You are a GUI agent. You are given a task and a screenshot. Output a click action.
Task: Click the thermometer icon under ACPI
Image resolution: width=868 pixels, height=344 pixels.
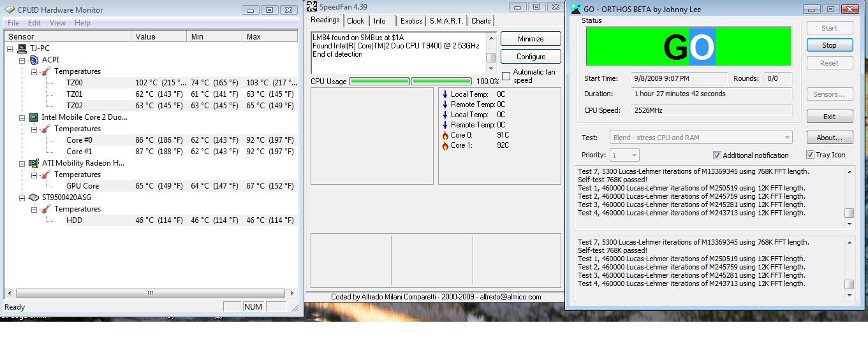tap(46, 71)
